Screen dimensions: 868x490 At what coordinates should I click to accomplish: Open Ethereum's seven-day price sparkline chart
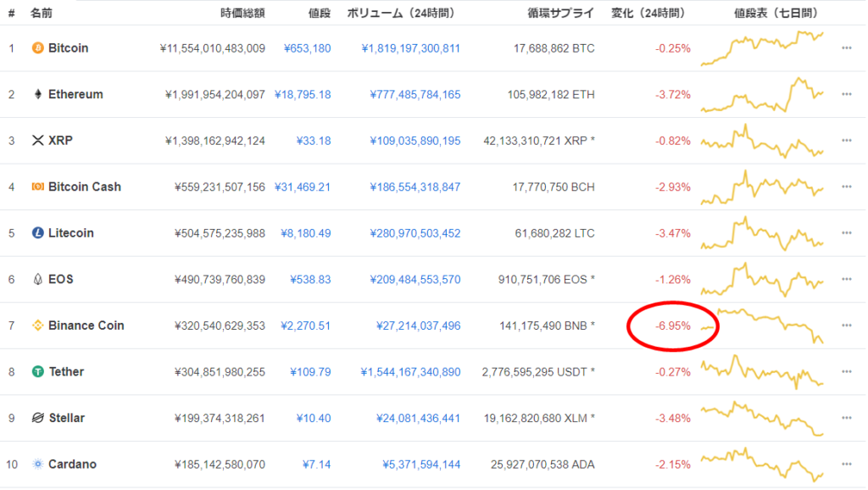762,95
